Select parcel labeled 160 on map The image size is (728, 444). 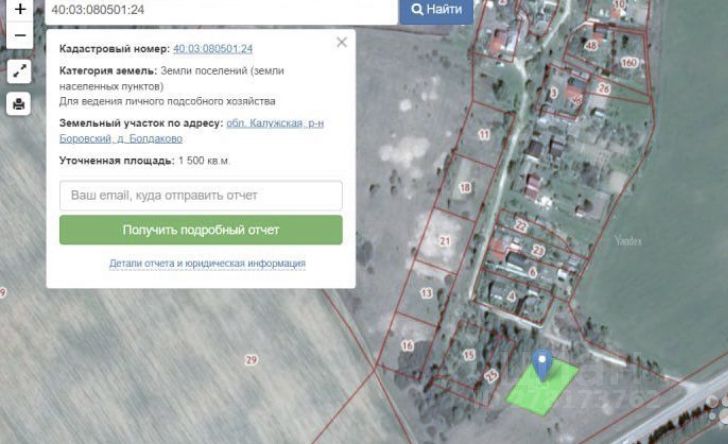coord(629,62)
